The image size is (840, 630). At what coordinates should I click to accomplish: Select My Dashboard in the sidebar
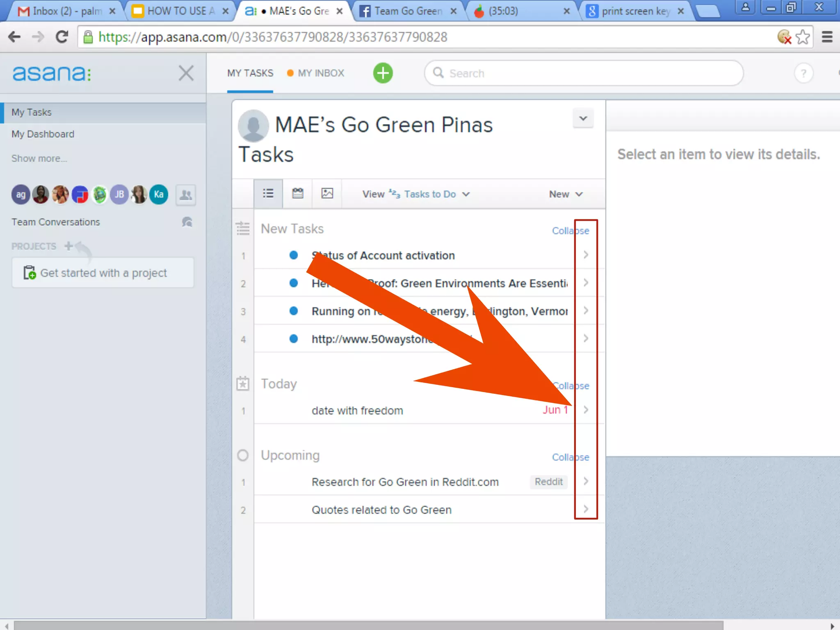click(x=43, y=134)
